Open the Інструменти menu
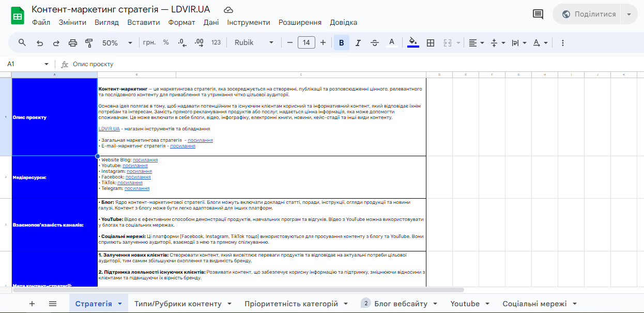 pos(249,22)
